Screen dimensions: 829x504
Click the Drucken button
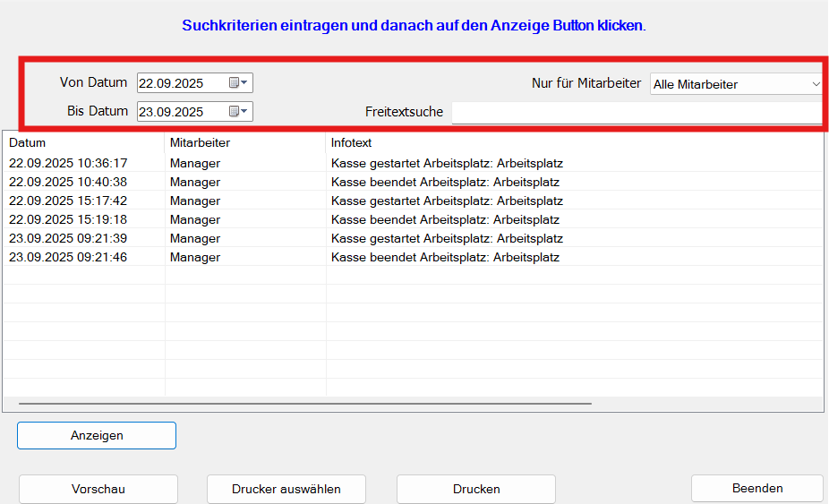[476, 489]
